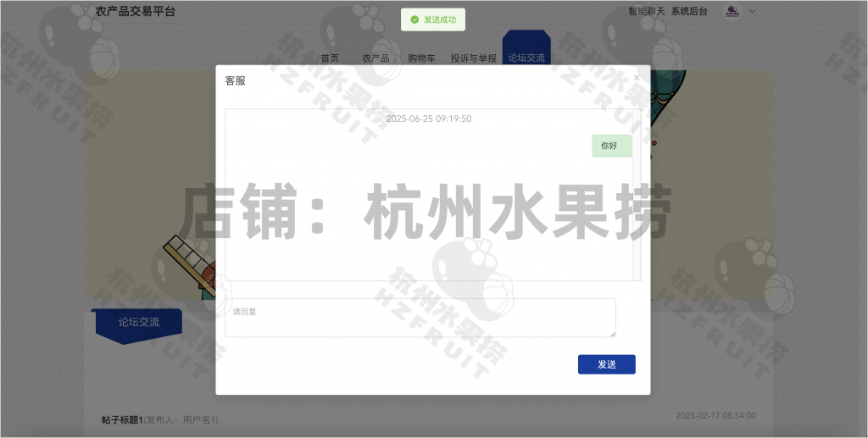
Task: Click the chat history scrollbar
Action: 637,195
